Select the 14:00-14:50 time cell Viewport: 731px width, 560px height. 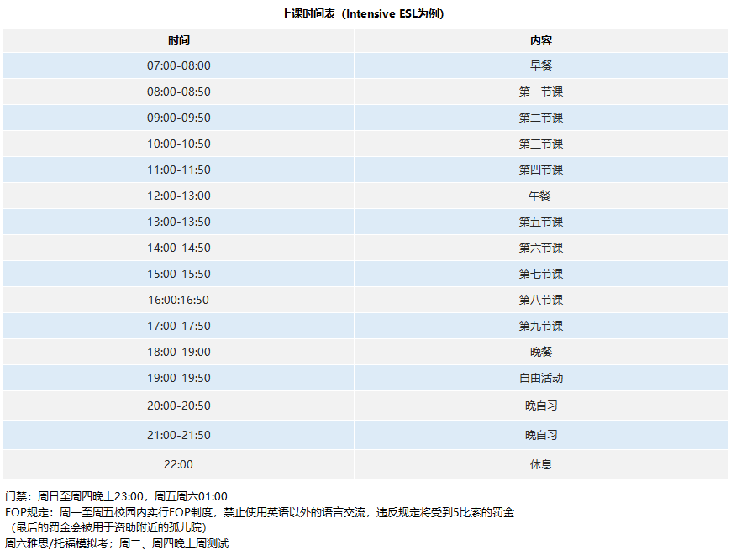tap(179, 249)
